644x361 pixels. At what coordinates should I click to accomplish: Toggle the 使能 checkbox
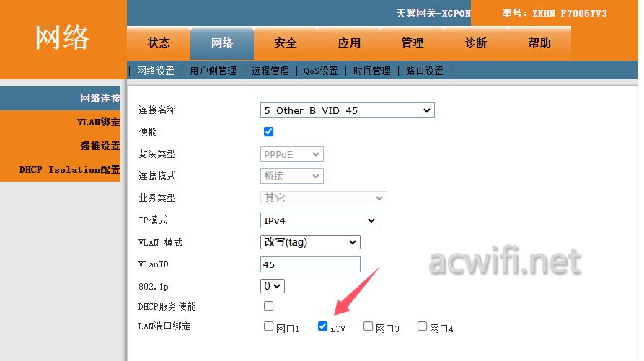pos(268,132)
